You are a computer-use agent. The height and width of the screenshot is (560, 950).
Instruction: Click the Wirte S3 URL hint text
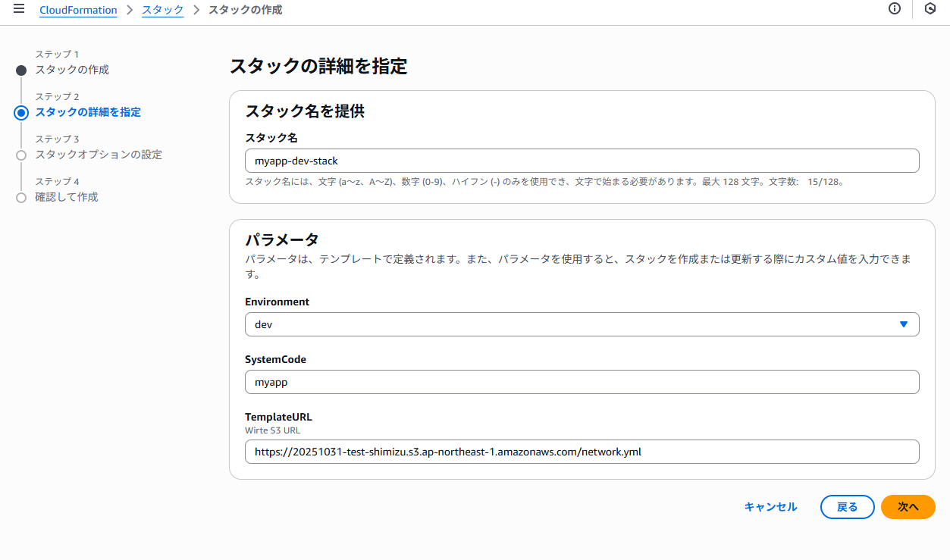272,430
